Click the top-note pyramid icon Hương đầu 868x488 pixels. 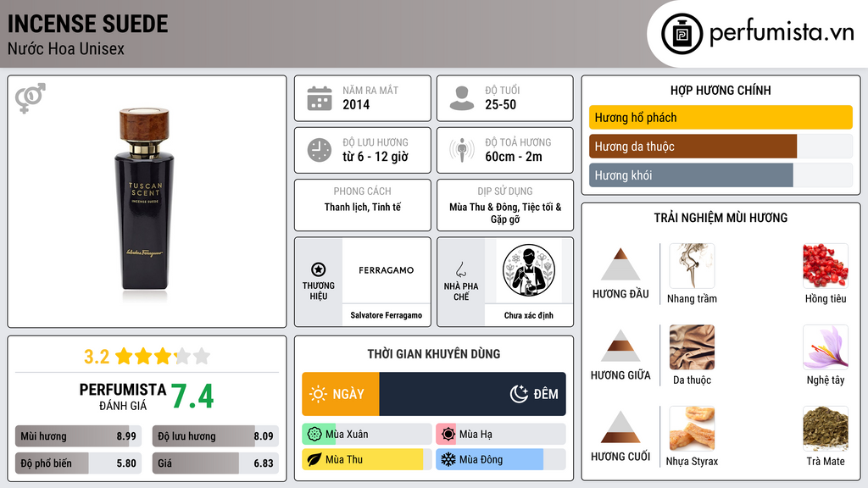pyautogui.click(x=620, y=264)
